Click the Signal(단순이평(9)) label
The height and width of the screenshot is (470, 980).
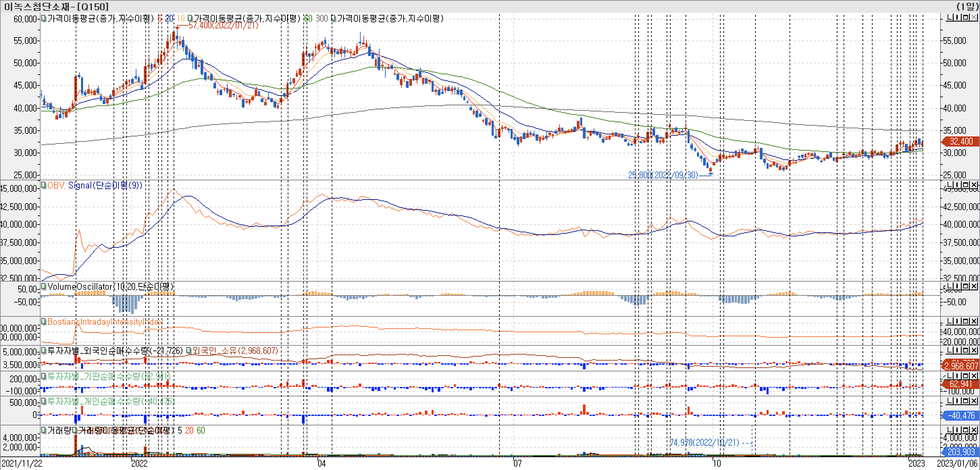click(x=105, y=185)
